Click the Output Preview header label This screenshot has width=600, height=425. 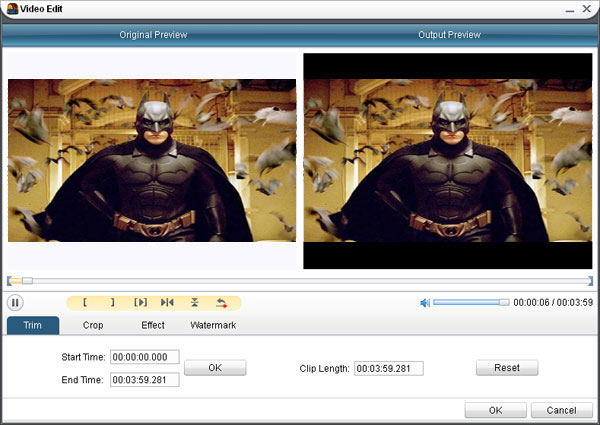(449, 35)
